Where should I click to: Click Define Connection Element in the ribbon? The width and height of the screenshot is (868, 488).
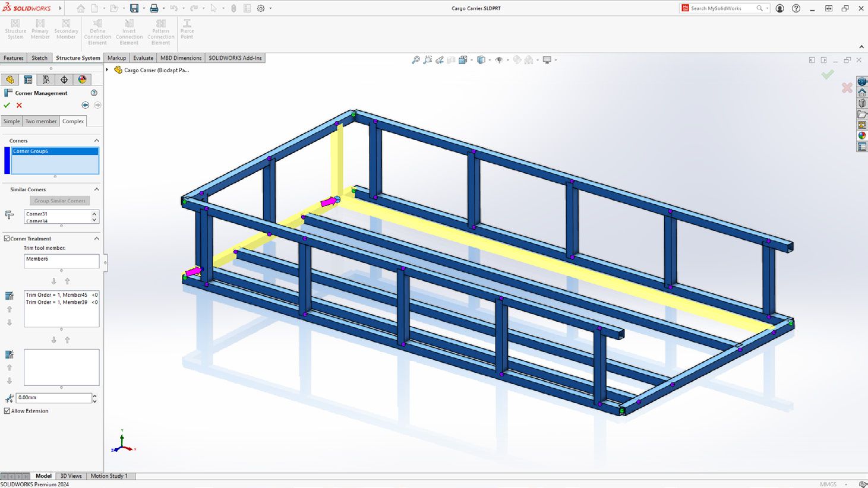97,31
